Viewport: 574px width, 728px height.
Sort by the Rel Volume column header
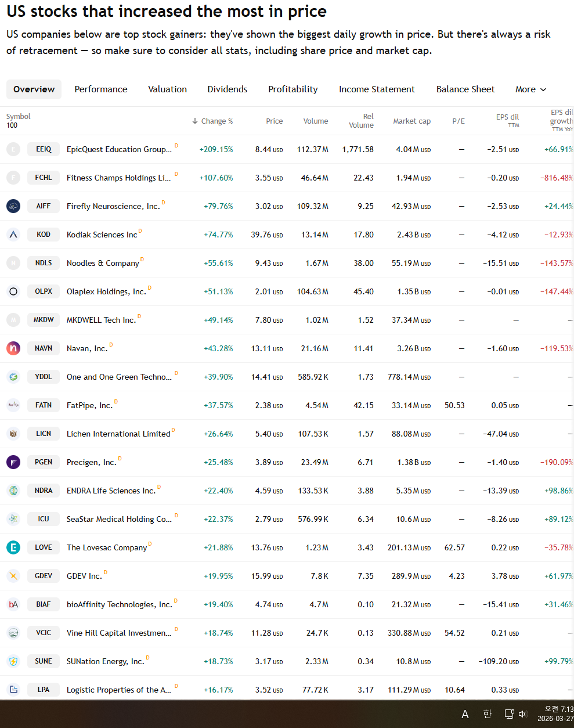click(x=362, y=121)
